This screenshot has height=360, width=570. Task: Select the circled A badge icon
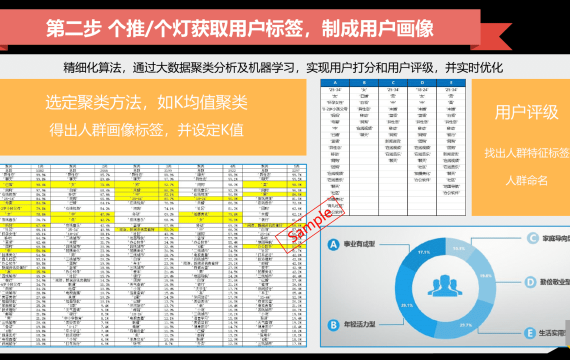point(333,245)
